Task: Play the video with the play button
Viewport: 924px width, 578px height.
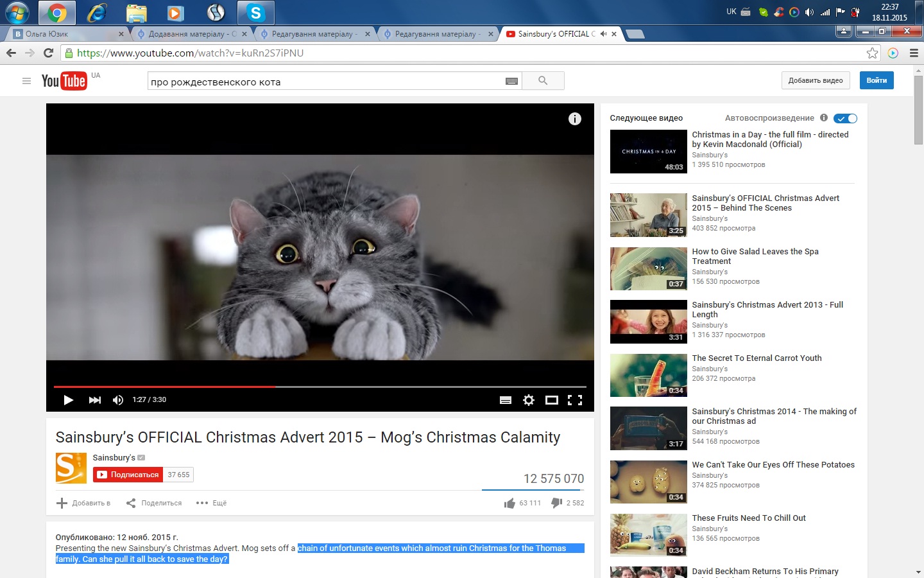Action: [68, 400]
